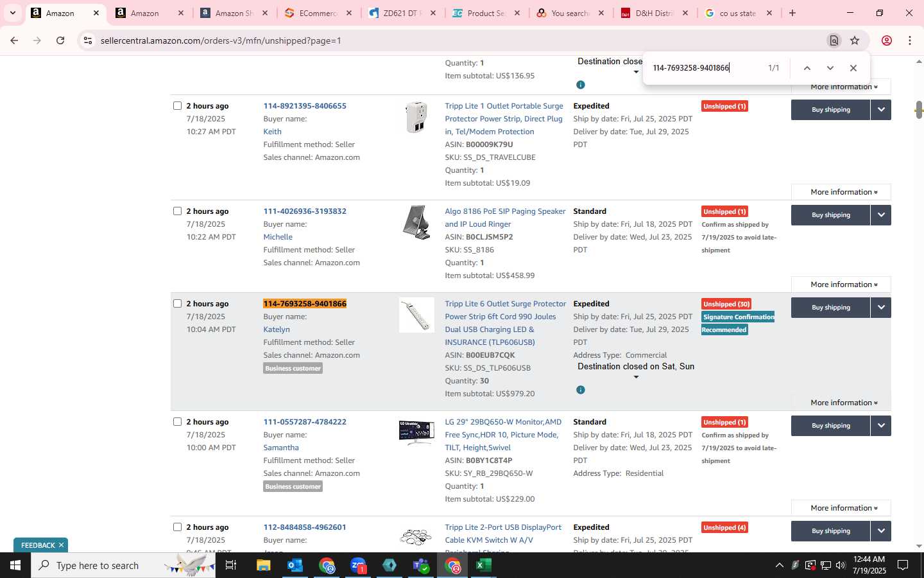The image size is (924, 578).
Task: Click the page vertical scrollbar thumb
Action: point(919,110)
